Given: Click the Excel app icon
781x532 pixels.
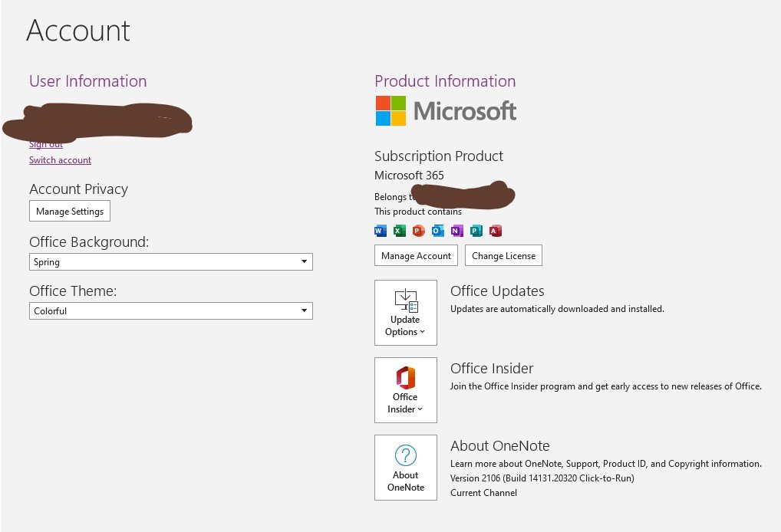Looking at the screenshot, I should pos(400,231).
